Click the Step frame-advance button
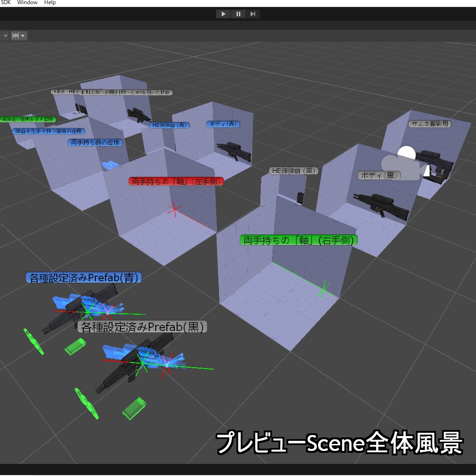 coord(253,13)
